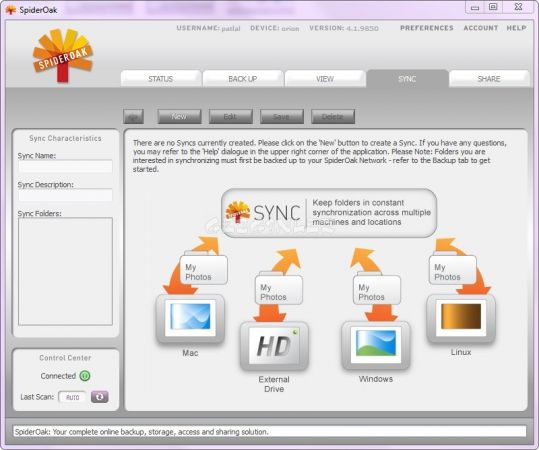Image resolution: width=539 pixels, height=450 pixels.
Task: Open the BACK UP tab
Action: tap(243, 79)
